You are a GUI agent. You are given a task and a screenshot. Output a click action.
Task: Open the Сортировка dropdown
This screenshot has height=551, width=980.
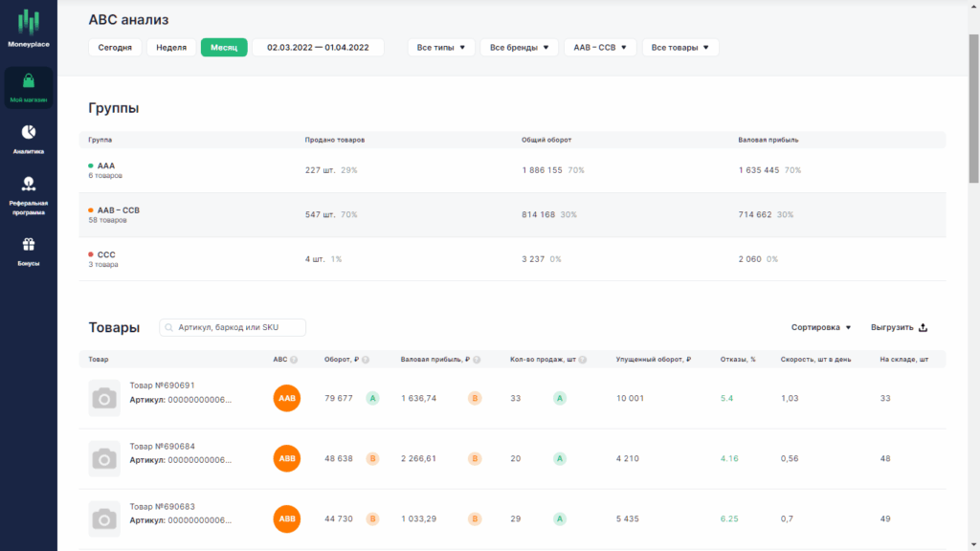click(820, 327)
